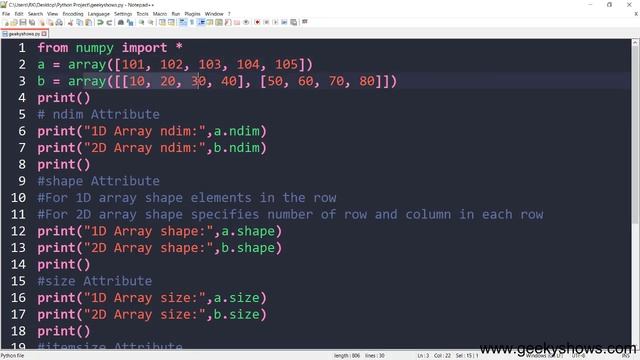Click the Close document toolbar icon
This screenshot has width=640, height=360.
42,22
